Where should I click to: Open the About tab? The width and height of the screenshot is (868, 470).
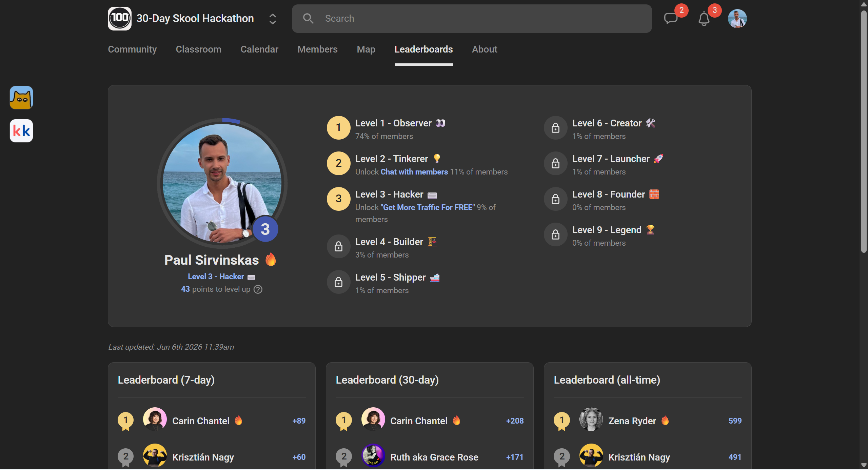485,49
